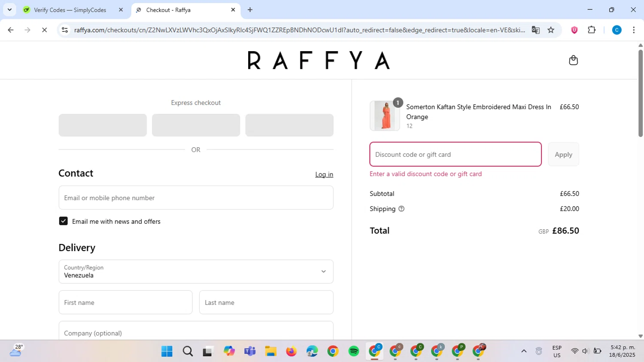The height and width of the screenshot is (362, 644).
Task: Click the scrollbar down arrow
Action: (x=641, y=336)
